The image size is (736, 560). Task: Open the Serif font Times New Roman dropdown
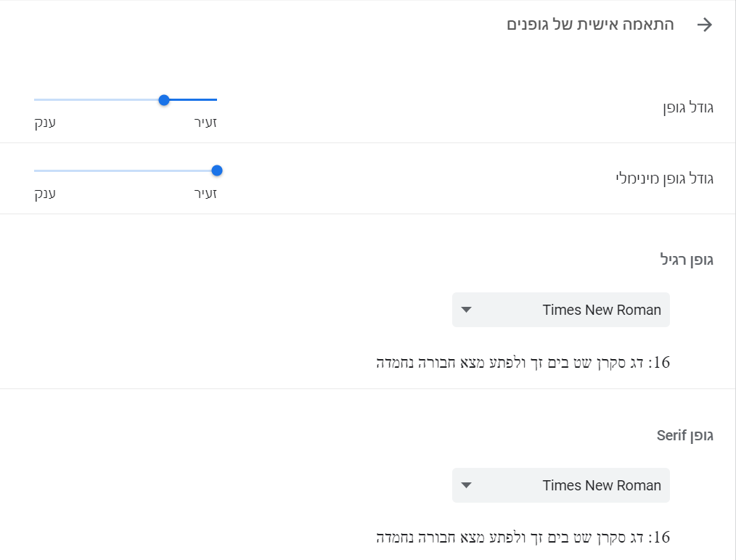tap(560, 485)
